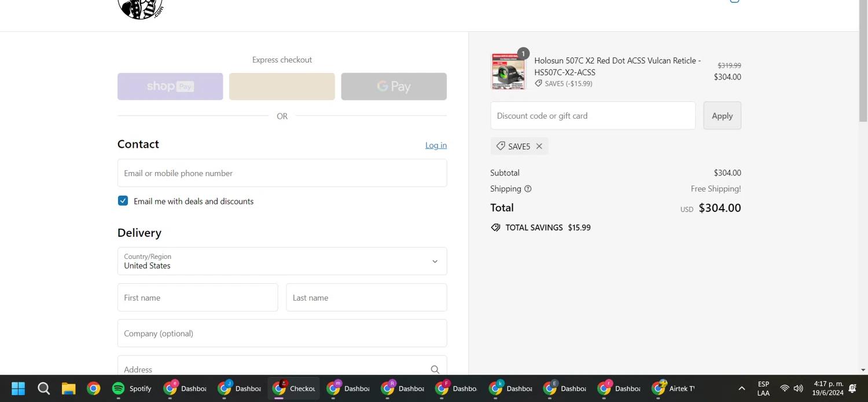Click the total savings tag icon
The height and width of the screenshot is (402, 868).
(x=495, y=228)
